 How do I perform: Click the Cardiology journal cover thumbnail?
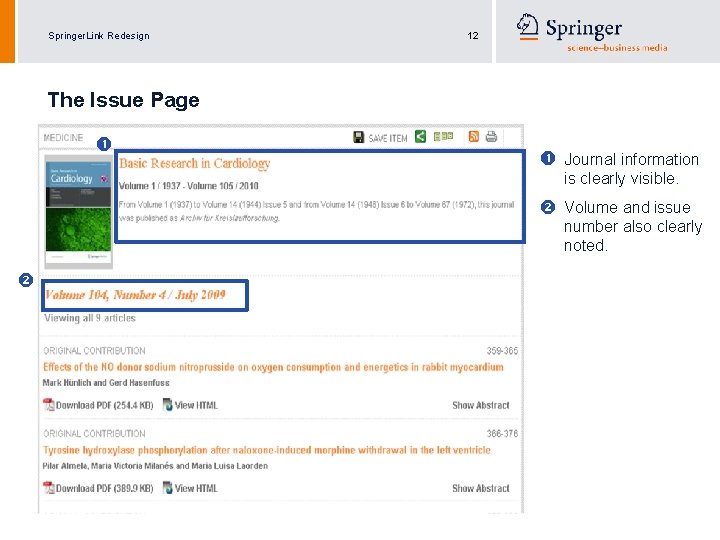(79, 212)
